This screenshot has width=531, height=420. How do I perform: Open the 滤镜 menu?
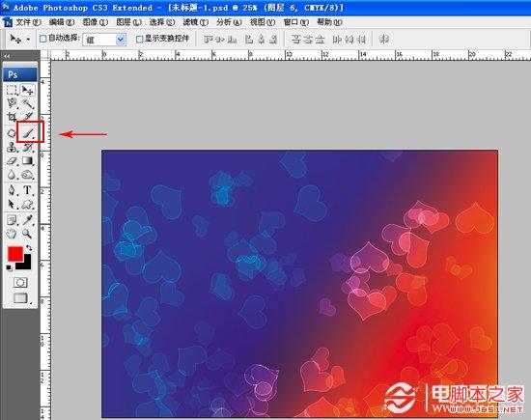[195, 22]
